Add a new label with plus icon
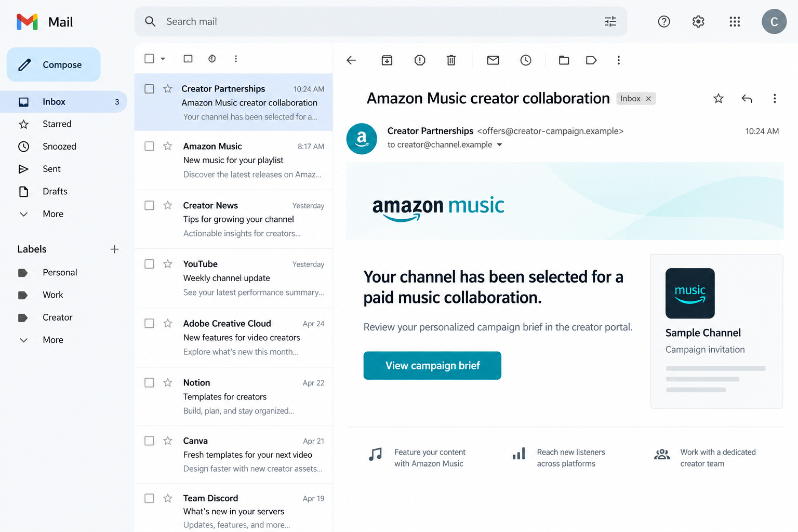The width and height of the screenshot is (798, 532). click(x=114, y=249)
